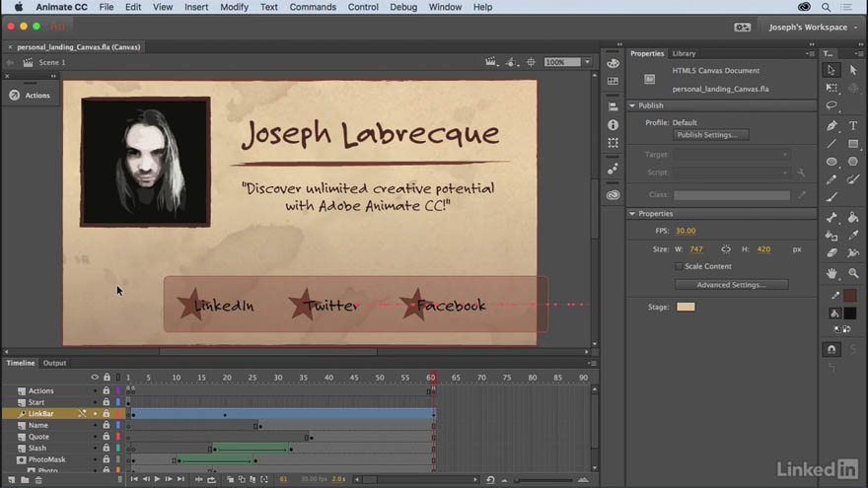Select the Rectangle tool
The image size is (868, 488).
point(853,144)
